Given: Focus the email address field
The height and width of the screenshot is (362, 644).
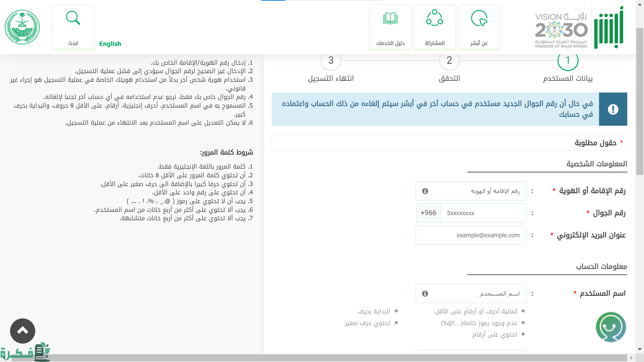Looking at the screenshot, I should (x=471, y=235).
